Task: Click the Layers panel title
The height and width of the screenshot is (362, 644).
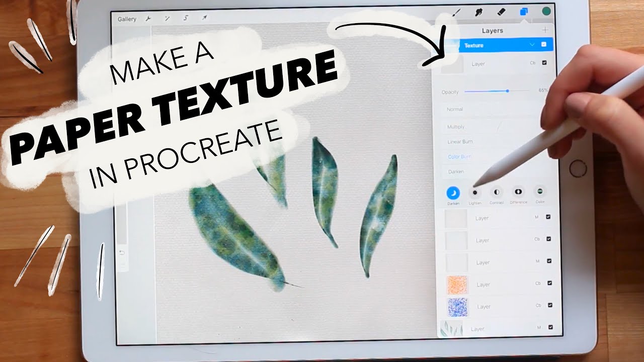Action: 492,31
